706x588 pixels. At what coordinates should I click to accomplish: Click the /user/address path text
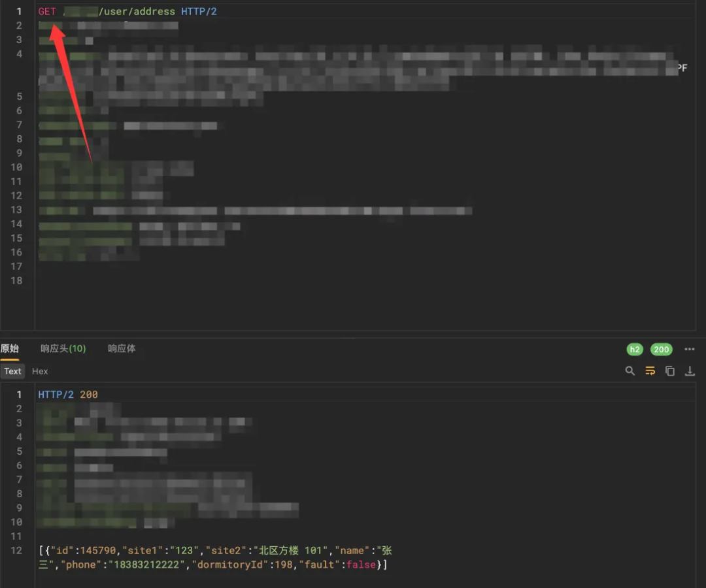tap(137, 12)
